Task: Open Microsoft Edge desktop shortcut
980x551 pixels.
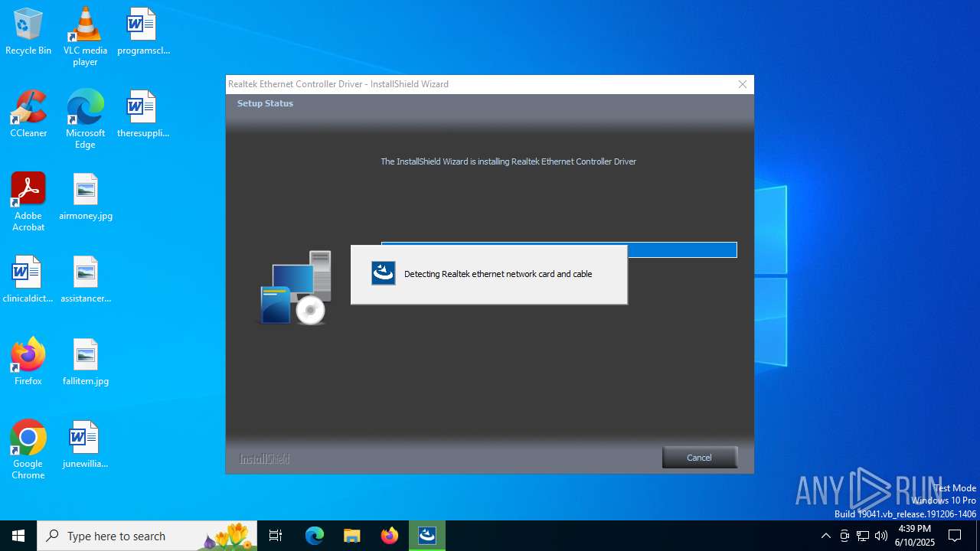Action: (85, 119)
